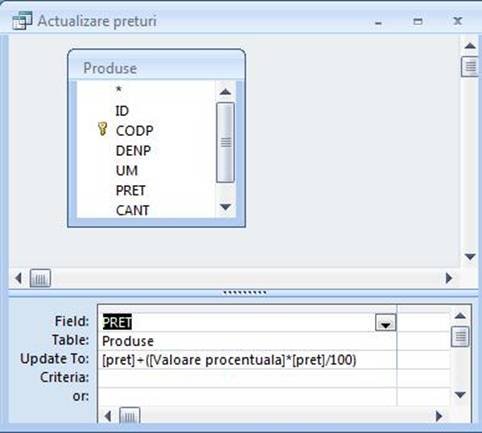This screenshot has width=482, height=433.
Task: Select the DENP field in the table
Action: tap(133, 151)
